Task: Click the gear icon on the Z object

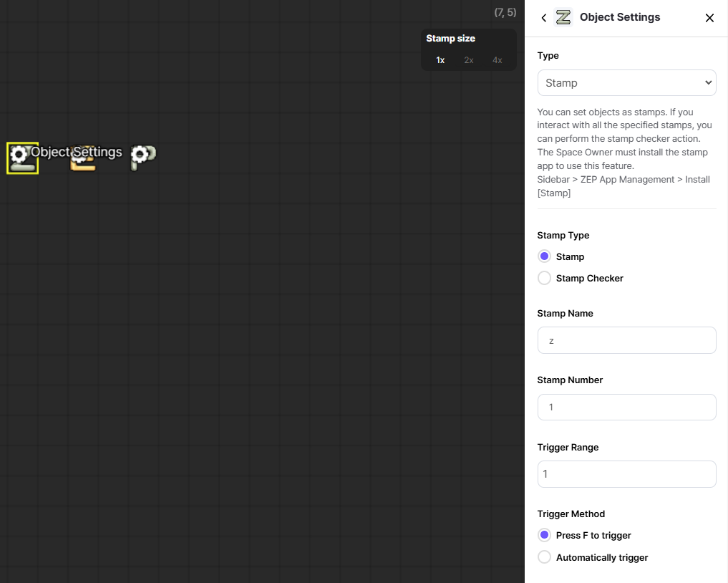Action: coord(19,153)
